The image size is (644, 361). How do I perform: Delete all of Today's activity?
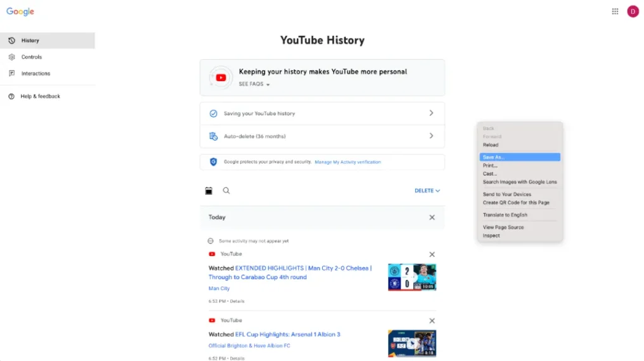click(431, 217)
